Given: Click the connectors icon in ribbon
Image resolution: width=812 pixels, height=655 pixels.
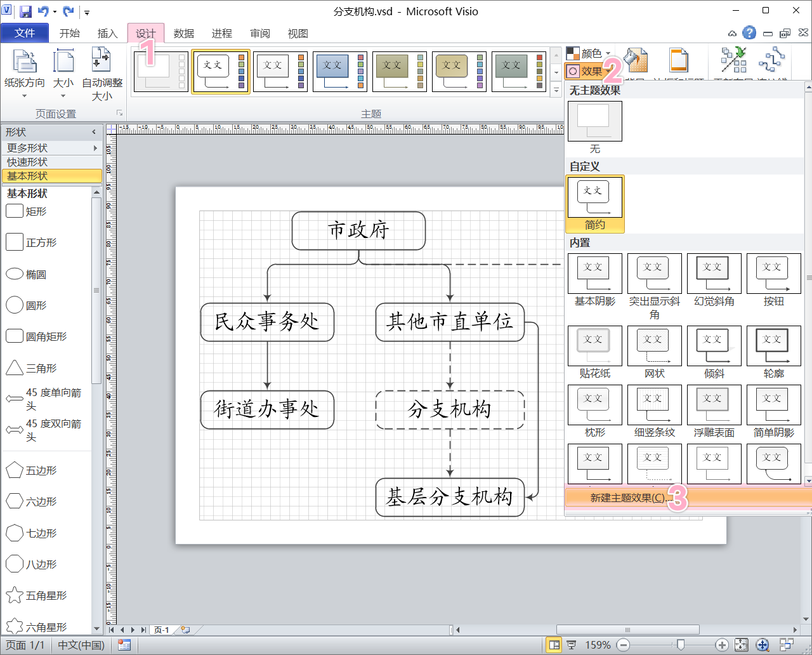Looking at the screenshot, I should tap(772, 60).
